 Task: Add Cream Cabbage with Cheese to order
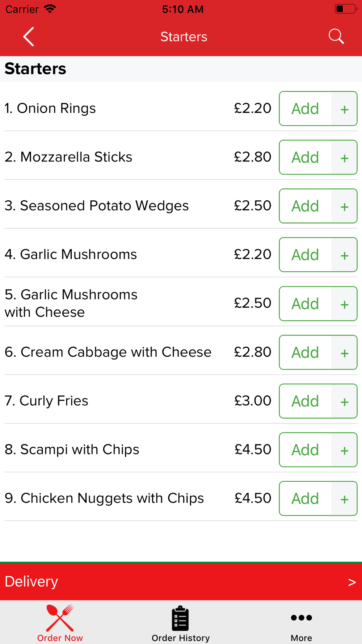coord(305,352)
